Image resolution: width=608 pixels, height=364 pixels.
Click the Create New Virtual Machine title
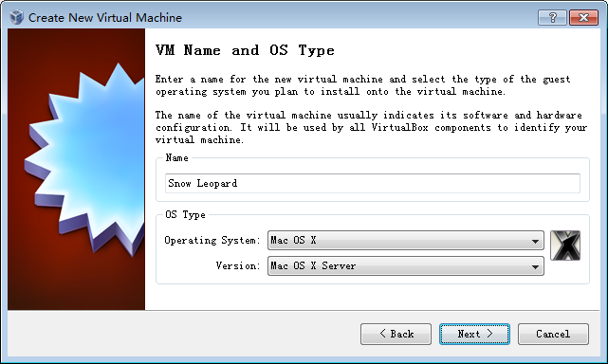click(105, 18)
